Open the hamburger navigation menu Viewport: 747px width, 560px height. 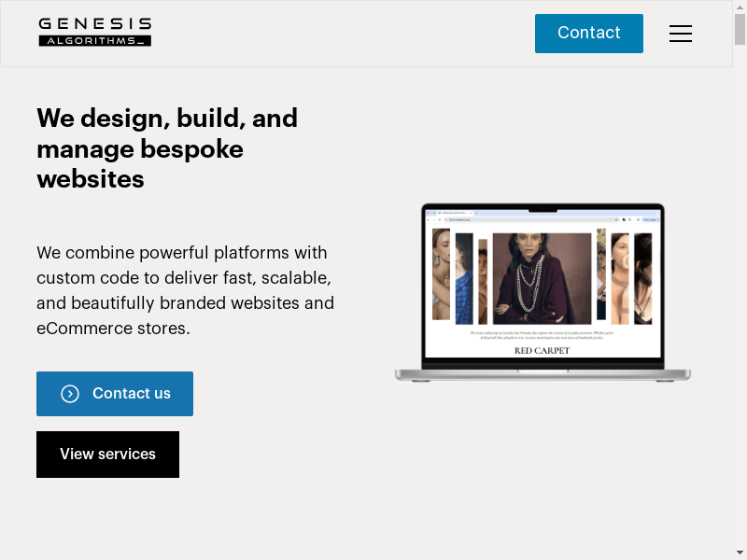pos(681,34)
